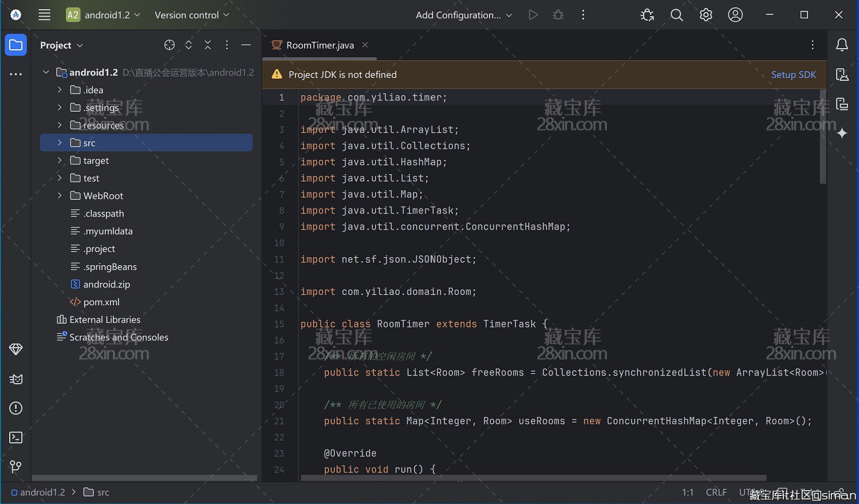
Task: Open editor tab options menu
Action: pyautogui.click(x=813, y=45)
